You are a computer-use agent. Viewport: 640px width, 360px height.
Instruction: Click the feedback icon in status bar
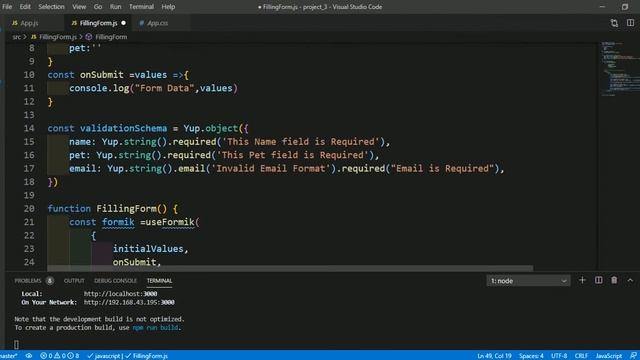(x=633, y=356)
